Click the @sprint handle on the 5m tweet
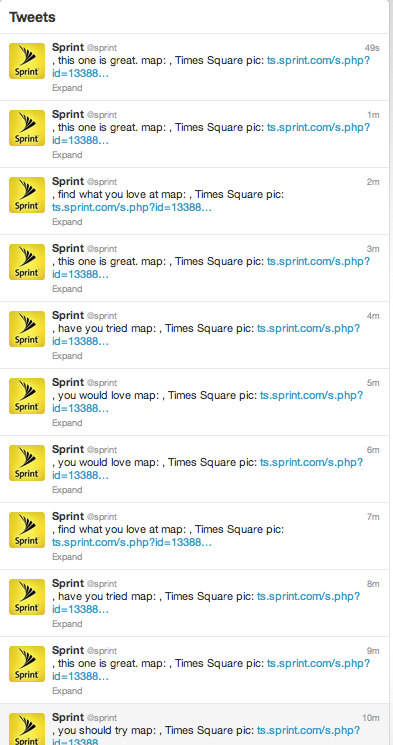Viewport: 393px width, 745px height. tap(102, 383)
